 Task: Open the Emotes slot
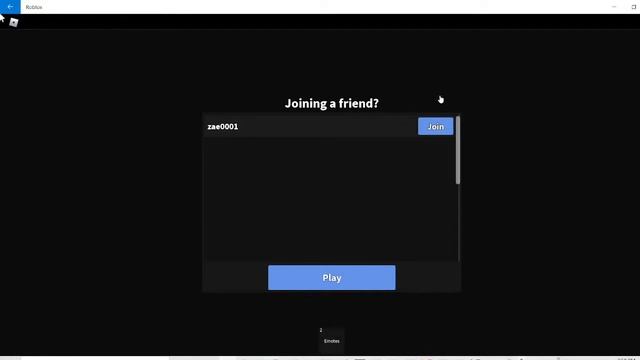tap(331, 340)
